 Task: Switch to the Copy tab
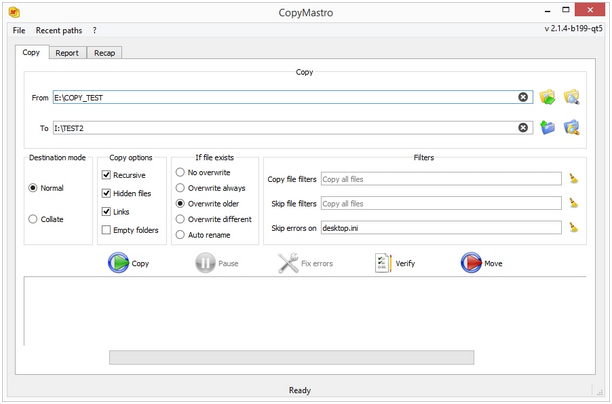(x=31, y=52)
